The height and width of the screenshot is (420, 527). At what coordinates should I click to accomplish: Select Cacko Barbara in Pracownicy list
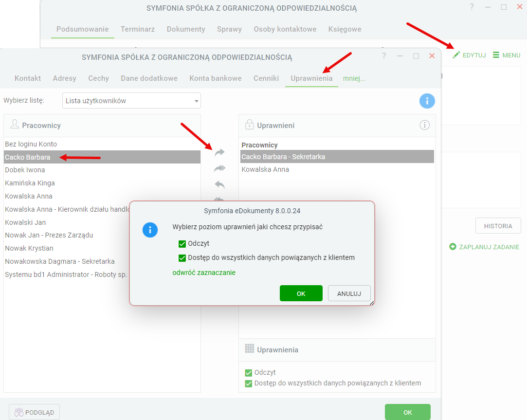[x=102, y=157]
